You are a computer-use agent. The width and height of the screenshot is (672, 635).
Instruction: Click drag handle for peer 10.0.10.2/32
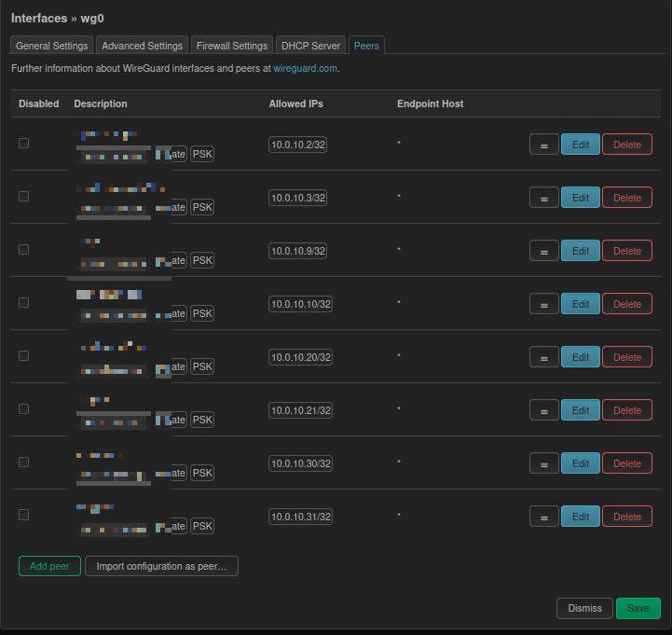point(543,145)
